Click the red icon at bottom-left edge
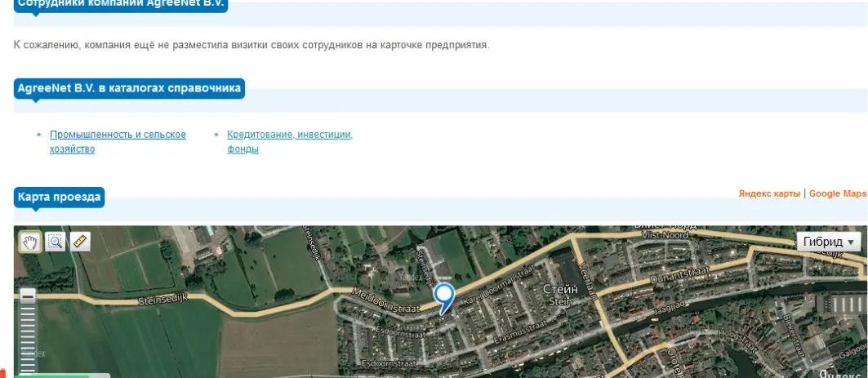This screenshot has width=868, height=378. 2,374
